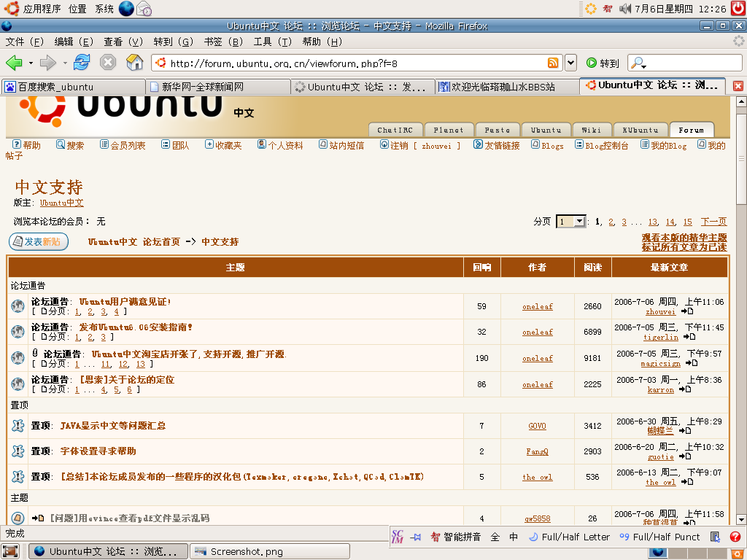The image size is (747, 560).
Task: Open 个人资料 profile link
Action: (x=279, y=145)
